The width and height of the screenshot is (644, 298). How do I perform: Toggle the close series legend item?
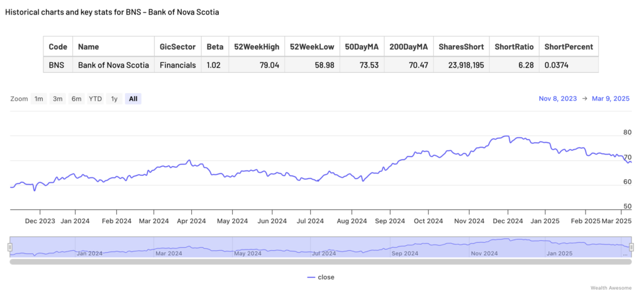click(x=321, y=277)
